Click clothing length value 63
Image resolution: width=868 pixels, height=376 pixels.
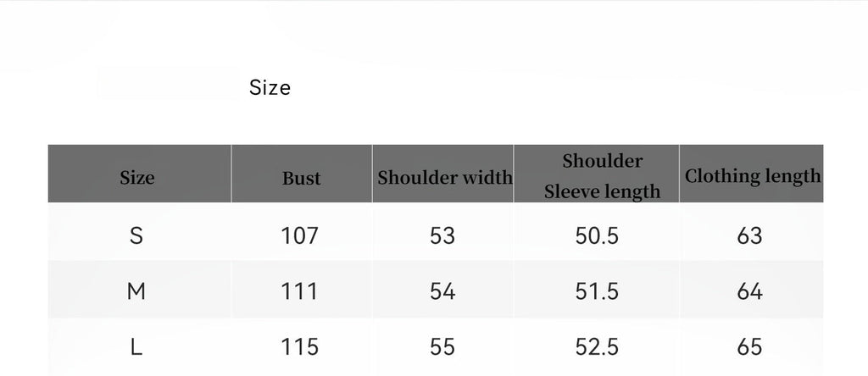pos(750,235)
